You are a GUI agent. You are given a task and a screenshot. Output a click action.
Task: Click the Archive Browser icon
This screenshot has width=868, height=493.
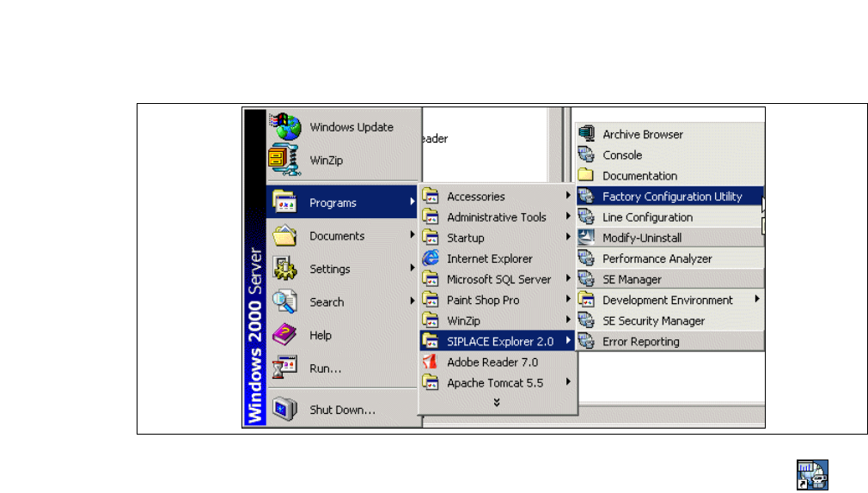(x=586, y=134)
